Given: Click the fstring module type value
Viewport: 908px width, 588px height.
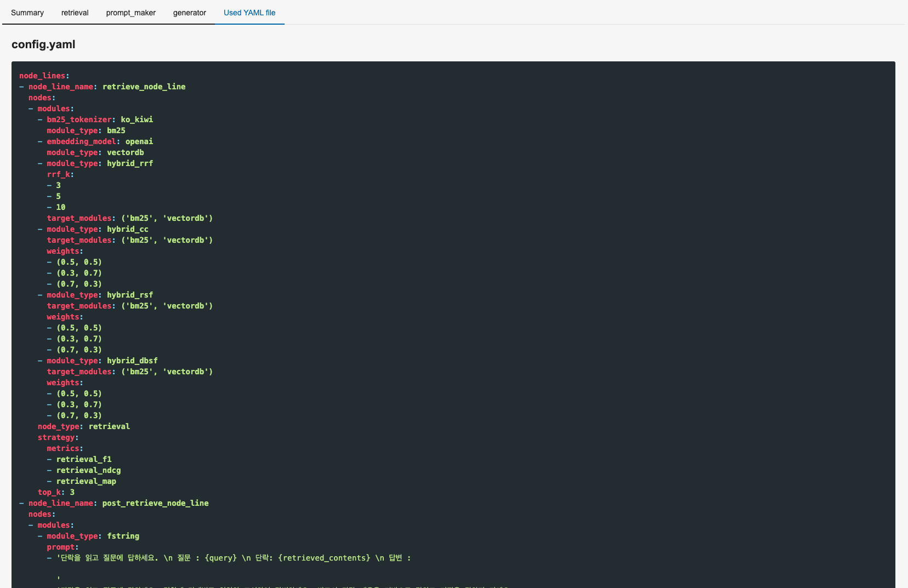Looking at the screenshot, I should pos(123,536).
